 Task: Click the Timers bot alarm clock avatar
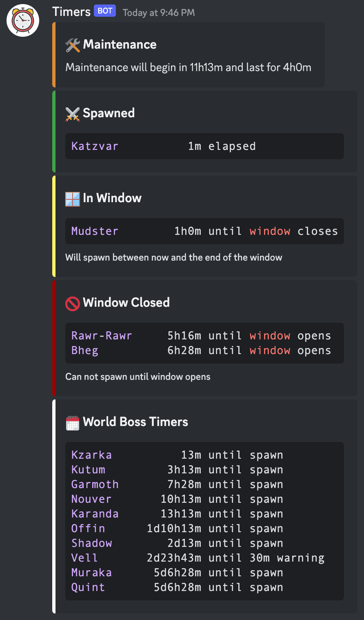(x=22, y=20)
